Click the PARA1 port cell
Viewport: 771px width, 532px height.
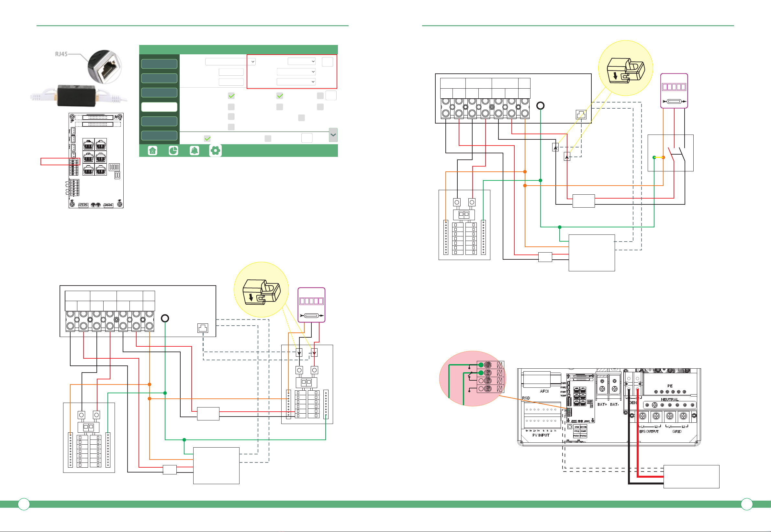[x=576, y=436]
